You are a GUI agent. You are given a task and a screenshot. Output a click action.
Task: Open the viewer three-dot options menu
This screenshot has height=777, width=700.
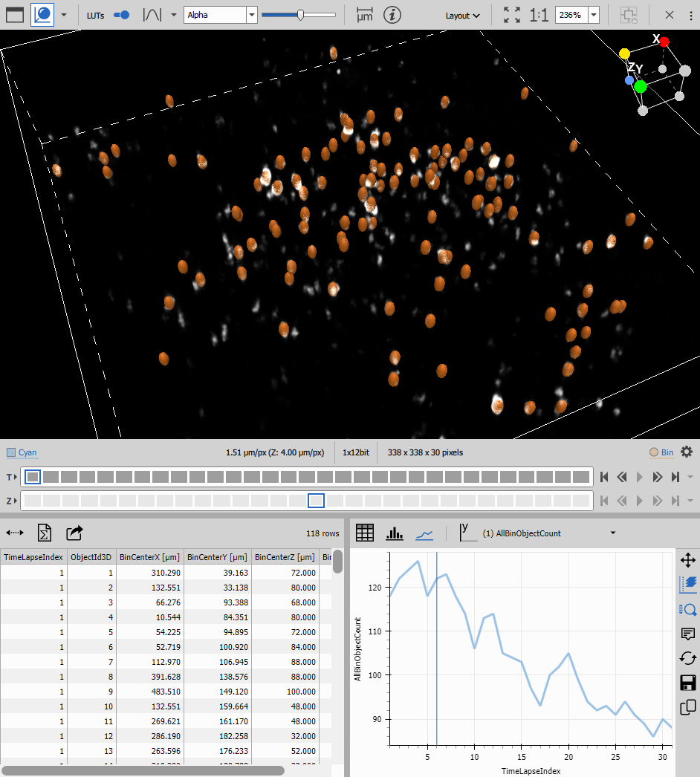(693, 15)
